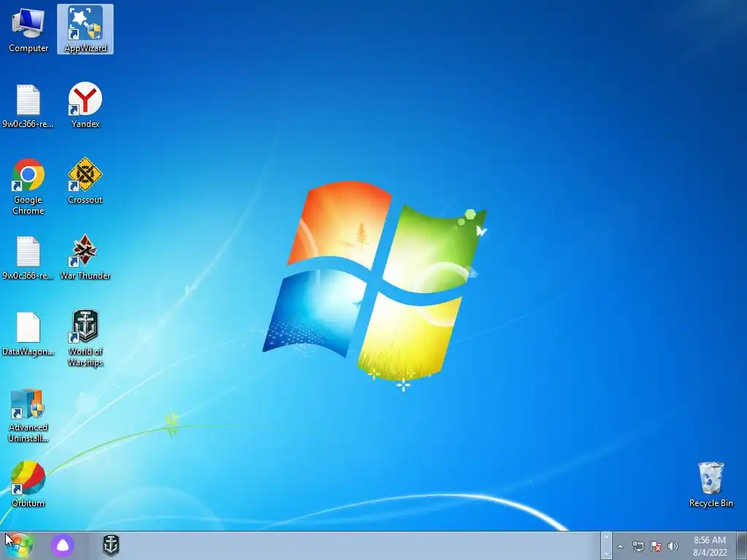
Task: Click the Crossout game shortcut
Action: click(85, 181)
